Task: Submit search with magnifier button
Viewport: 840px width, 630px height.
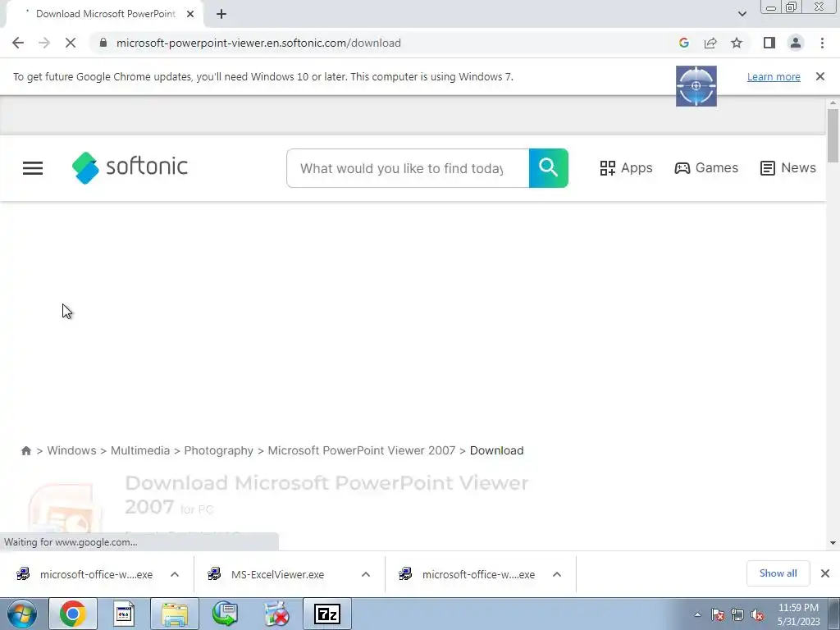Action: coord(549,168)
